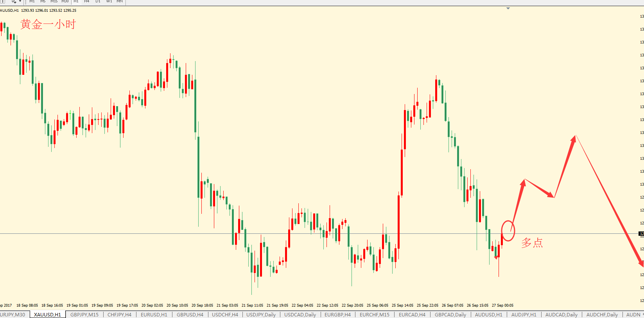Click the '22 Sep 04:05' time label

point(302,305)
